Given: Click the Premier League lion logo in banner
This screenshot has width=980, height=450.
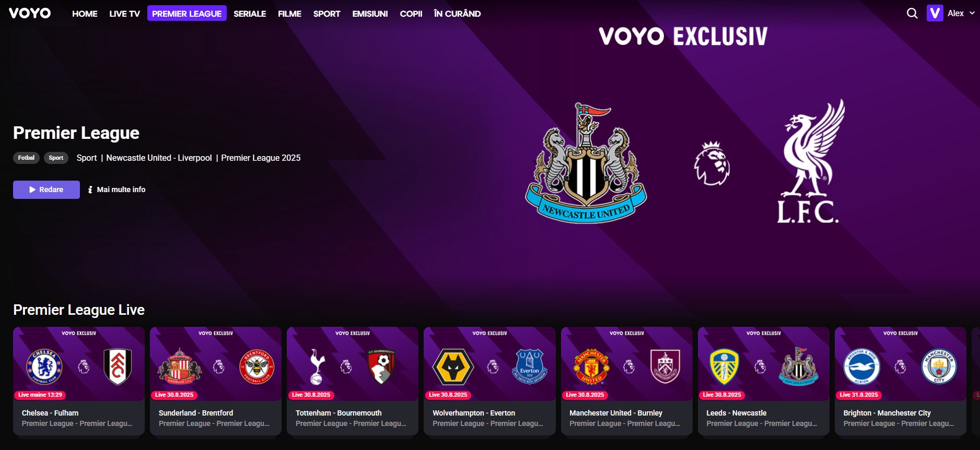Looking at the screenshot, I should pyautogui.click(x=711, y=163).
